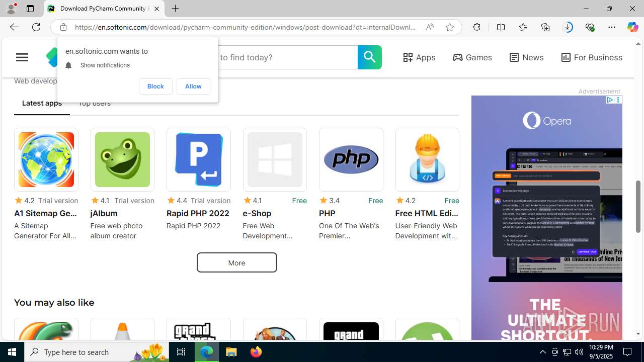This screenshot has height=362, width=644.
Task: Block notifications from en.softonic.com
Action: (155, 86)
